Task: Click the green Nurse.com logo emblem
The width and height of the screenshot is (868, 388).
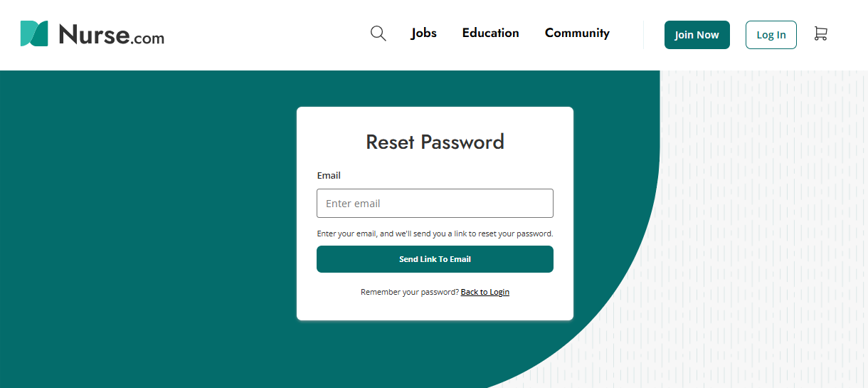Action: click(x=34, y=33)
